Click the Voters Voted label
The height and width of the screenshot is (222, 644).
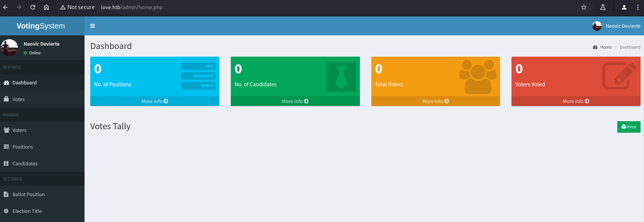pyautogui.click(x=530, y=84)
